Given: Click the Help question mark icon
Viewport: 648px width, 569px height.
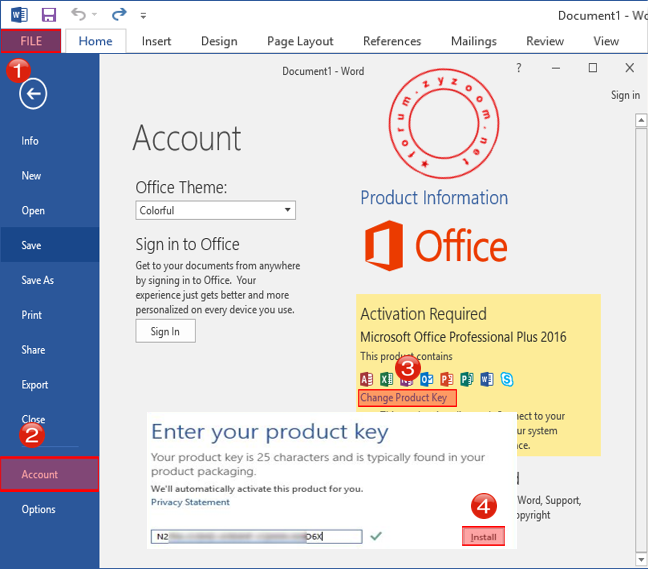Looking at the screenshot, I should [x=519, y=68].
